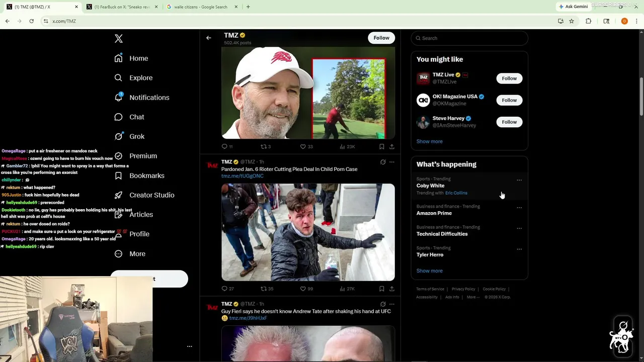The width and height of the screenshot is (644, 362).
Task: Follow the TMZ account in the header
Action: tap(381, 38)
